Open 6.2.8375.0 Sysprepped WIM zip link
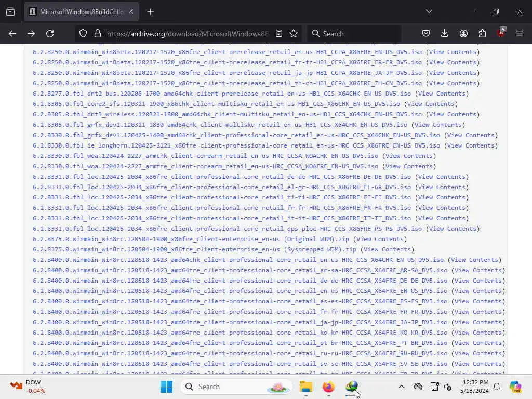The width and height of the screenshot is (532, 399). 194,249
